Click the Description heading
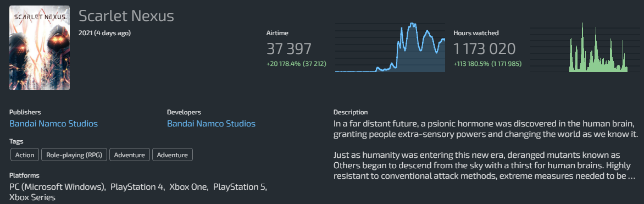The width and height of the screenshot is (644, 204). 351,112
